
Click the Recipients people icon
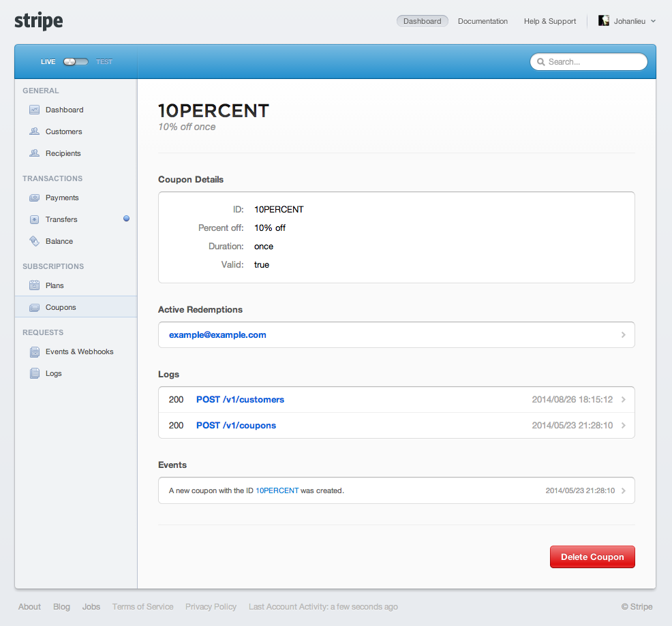(34, 153)
